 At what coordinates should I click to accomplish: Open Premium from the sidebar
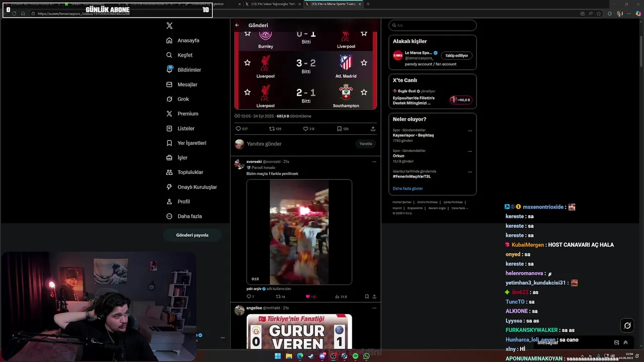[182, 114]
